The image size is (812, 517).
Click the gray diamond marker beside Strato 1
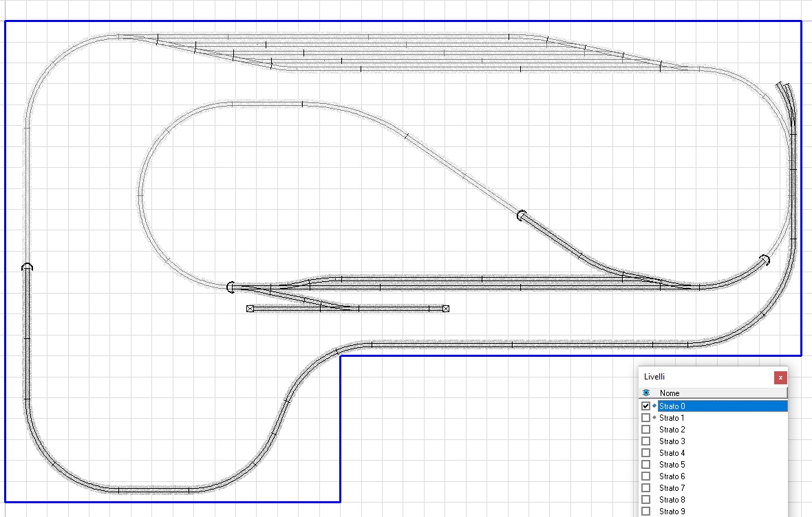pyautogui.click(x=654, y=417)
